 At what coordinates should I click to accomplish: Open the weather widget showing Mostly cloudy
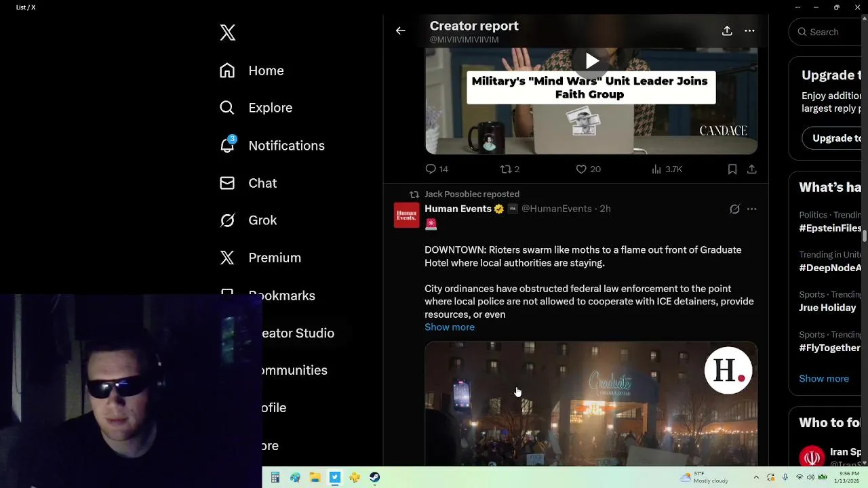tap(705, 477)
